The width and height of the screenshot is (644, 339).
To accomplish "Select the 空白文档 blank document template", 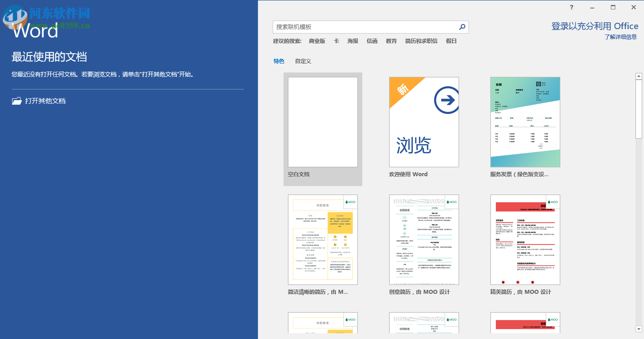I will click(x=322, y=122).
